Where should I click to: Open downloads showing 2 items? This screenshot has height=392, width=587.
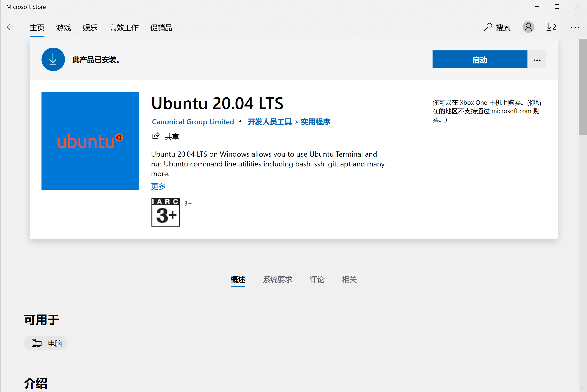(x=551, y=27)
